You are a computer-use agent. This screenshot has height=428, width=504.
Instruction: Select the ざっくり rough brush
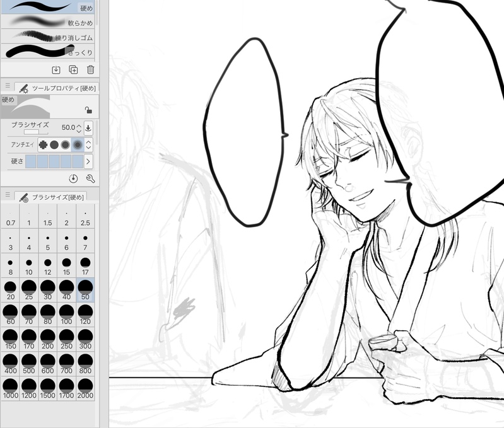[48, 51]
